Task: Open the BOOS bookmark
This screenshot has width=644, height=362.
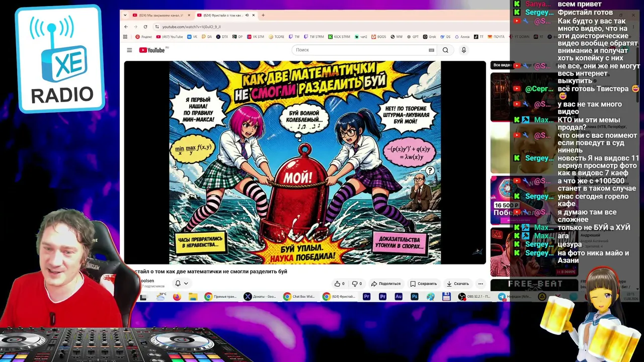Action: (378, 37)
